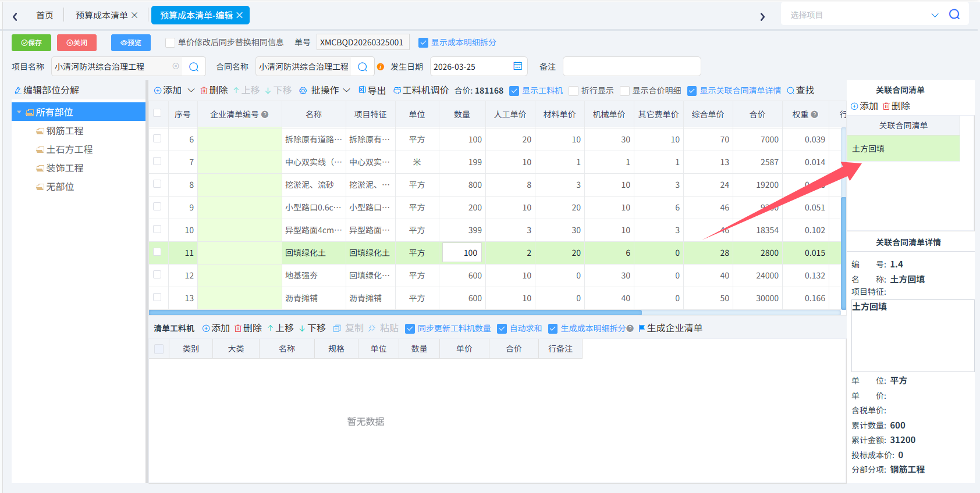
Task: Enable 折行显示 checkbox
Action: [x=573, y=91]
